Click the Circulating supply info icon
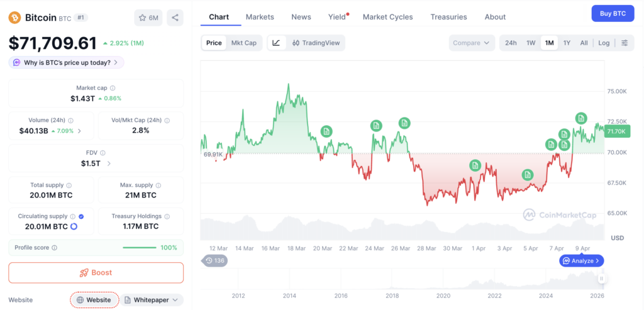Image resolution: width=644 pixels, height=310 pixels. coord(73,216)
